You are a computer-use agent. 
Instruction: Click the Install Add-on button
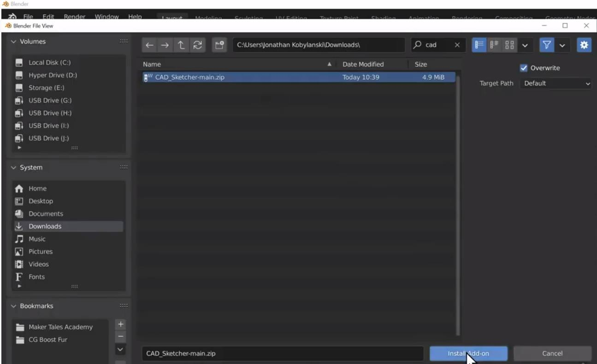coord(468,353)
